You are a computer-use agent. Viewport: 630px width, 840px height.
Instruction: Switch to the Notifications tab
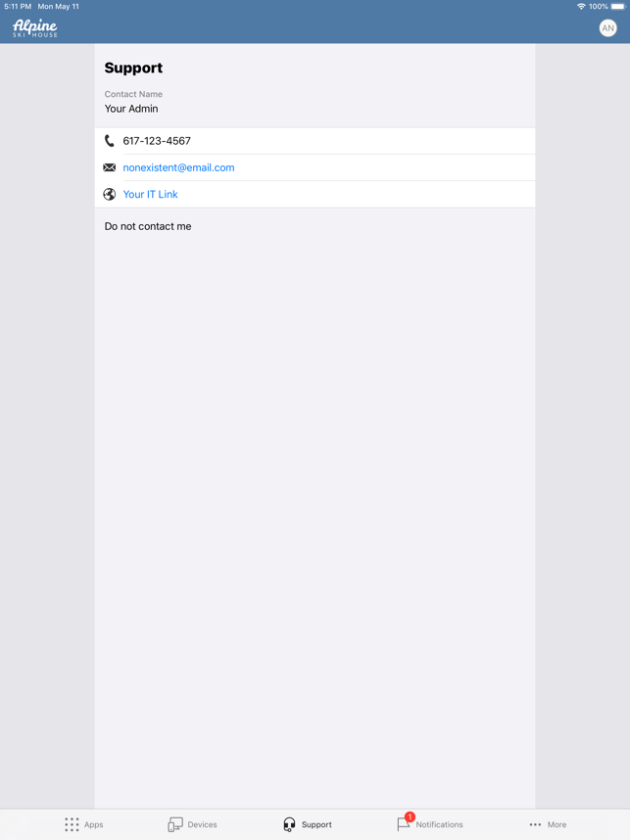click(x=430, y=824)
